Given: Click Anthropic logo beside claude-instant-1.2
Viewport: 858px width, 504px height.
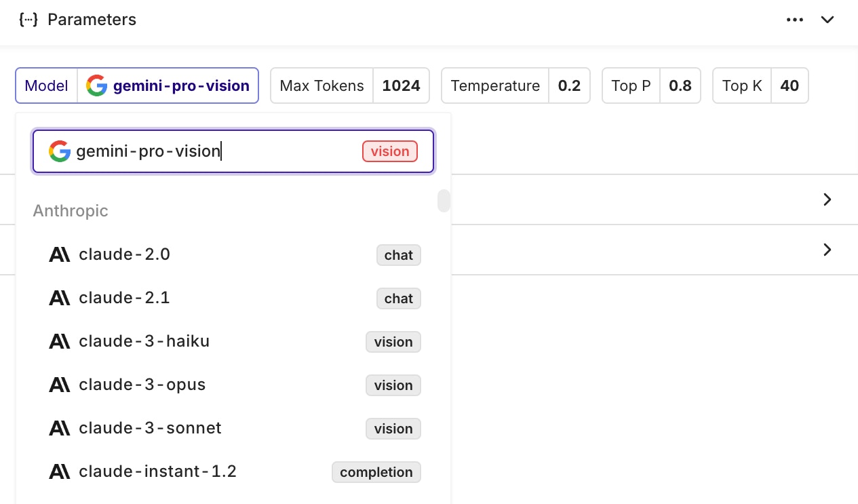Looking at the screenshot, I should 60,471.
